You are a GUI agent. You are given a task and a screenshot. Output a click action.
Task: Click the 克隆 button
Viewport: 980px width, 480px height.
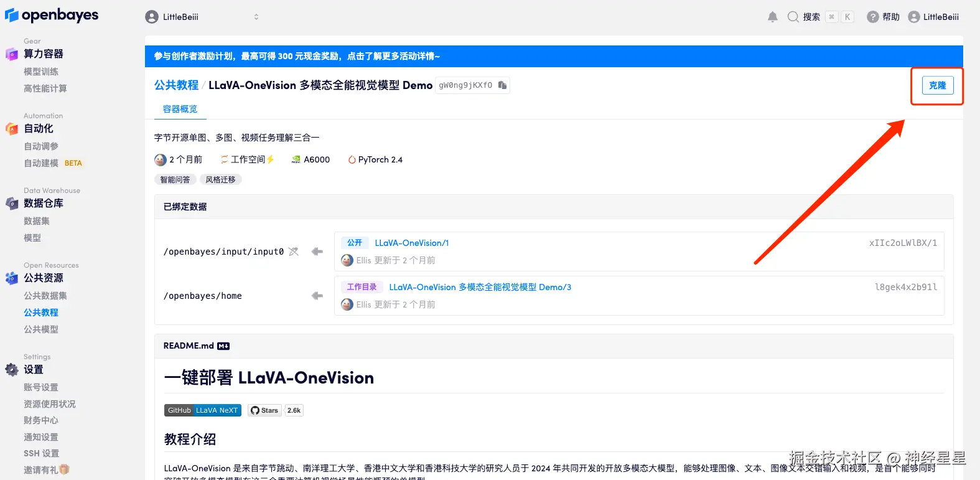pos(937,85)
